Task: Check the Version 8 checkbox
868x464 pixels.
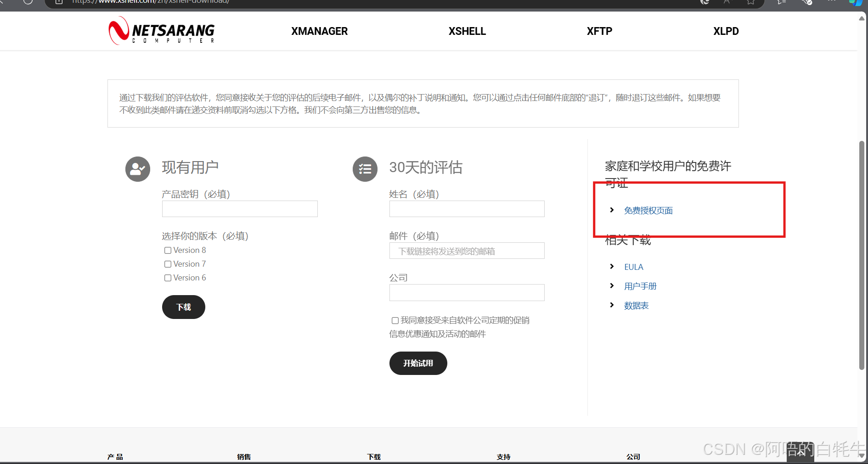Action: pyautogui.click(x=168, y=250)
